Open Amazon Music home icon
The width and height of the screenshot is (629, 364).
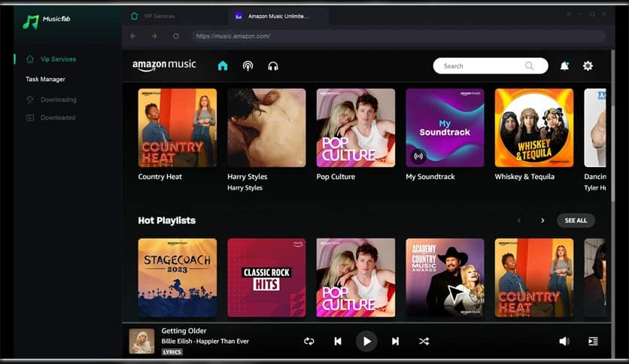223,65
